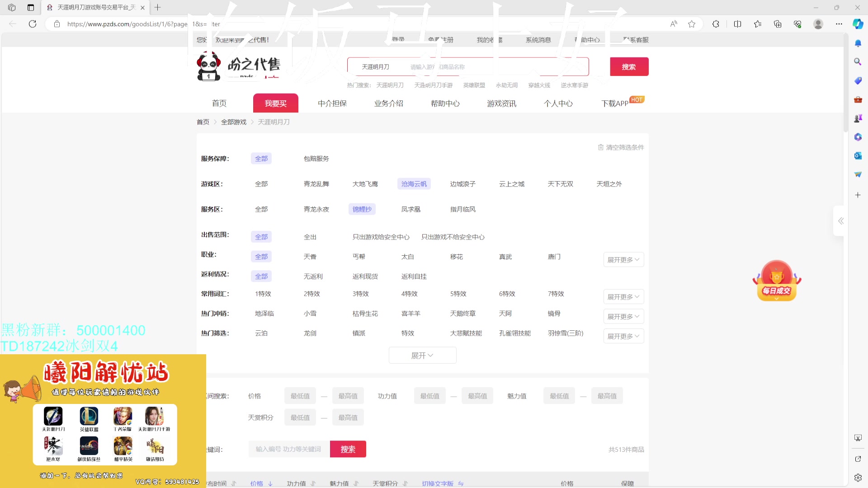Click the panda logo of 盼之代售

click(208, 66)
